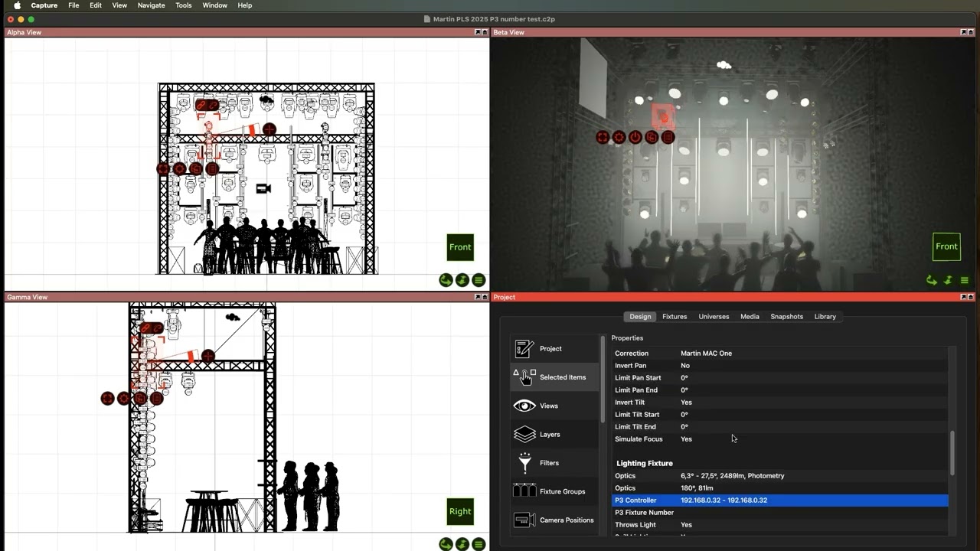Switch to the Fixtures tab

click(675, 316)
